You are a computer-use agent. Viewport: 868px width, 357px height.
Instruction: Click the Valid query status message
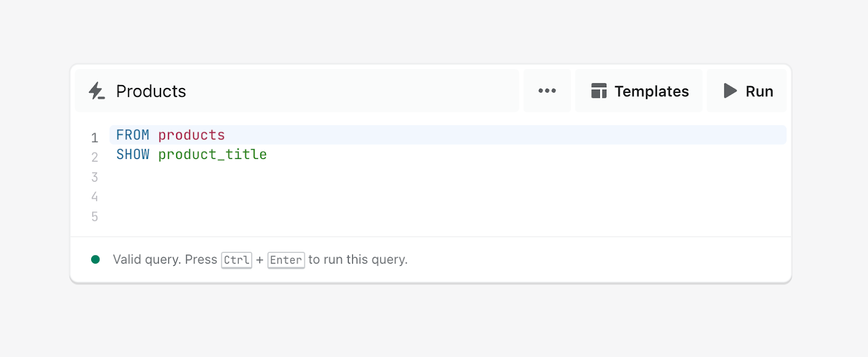[260, 260]
